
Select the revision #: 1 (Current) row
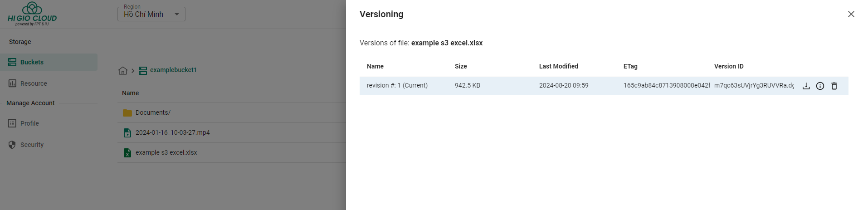click(x=604, y=86)
